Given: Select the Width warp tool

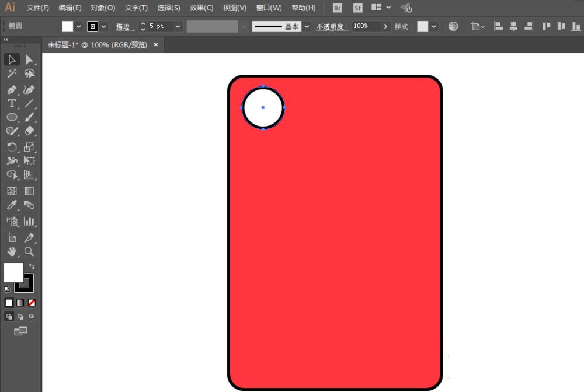Looking at the screenshot, I should point(12,160).
